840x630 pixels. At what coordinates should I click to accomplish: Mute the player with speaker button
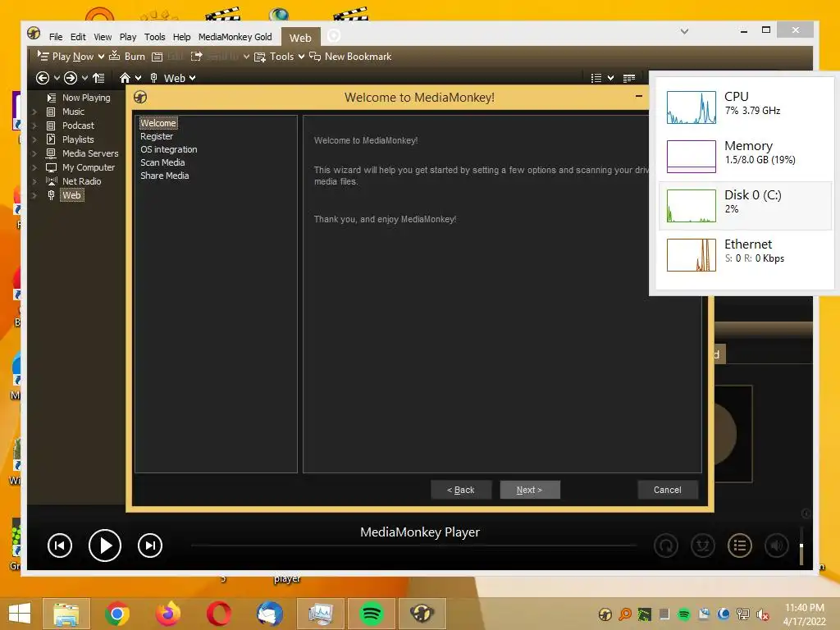click(777, 546)
